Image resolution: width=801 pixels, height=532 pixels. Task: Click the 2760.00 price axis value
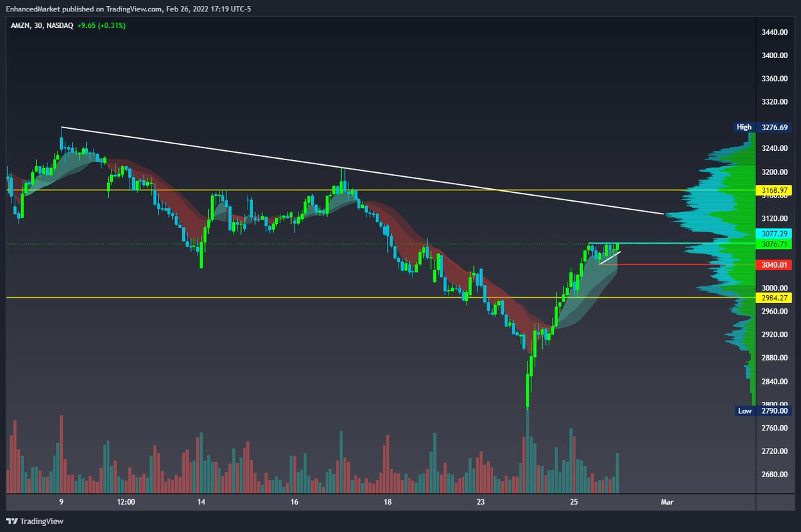tap(775, 428)
